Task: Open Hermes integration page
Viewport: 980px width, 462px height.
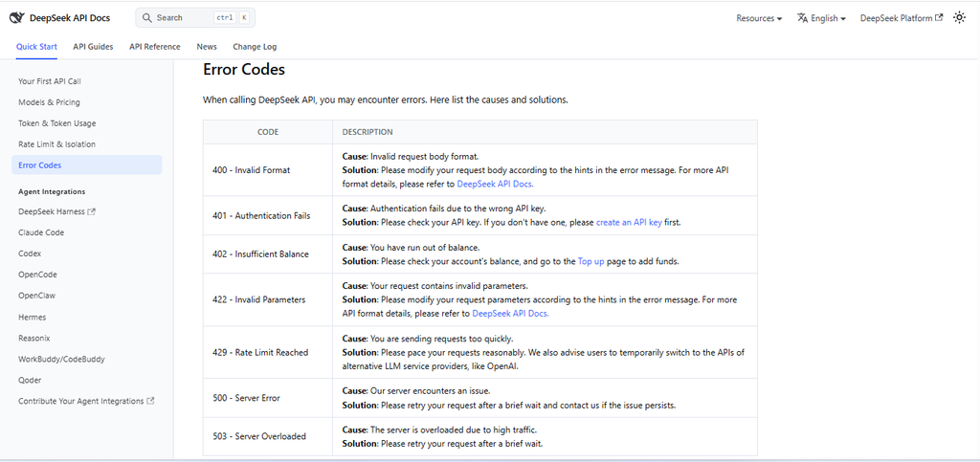Action: pos(32,318)
